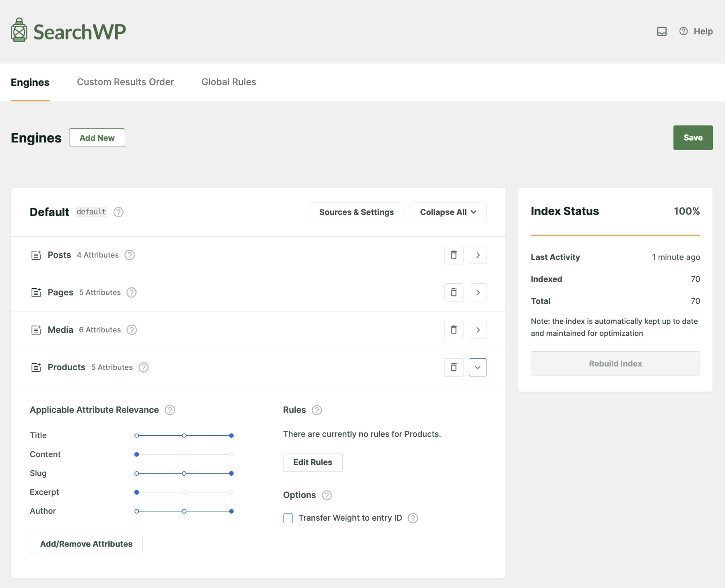Click the 100% index status value
This screenshot has height=588, width=725.
click(687, 211)
